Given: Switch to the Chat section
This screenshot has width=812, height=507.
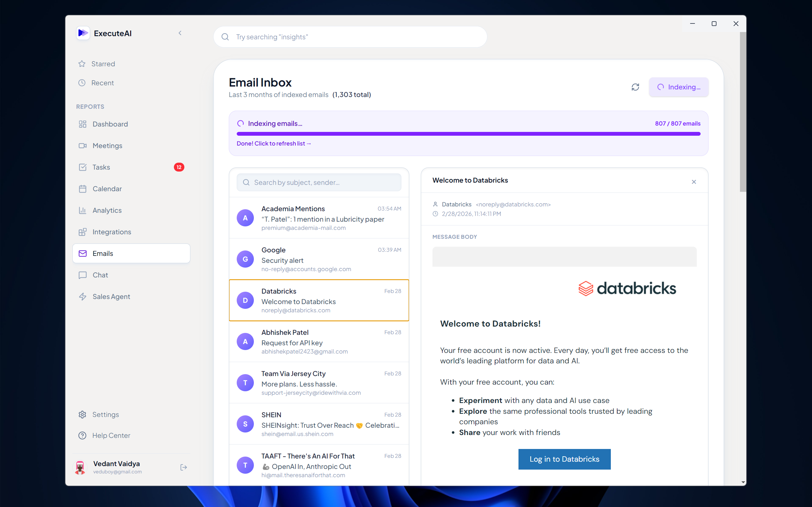Looking at the screenshot, I should click(100, 275).
